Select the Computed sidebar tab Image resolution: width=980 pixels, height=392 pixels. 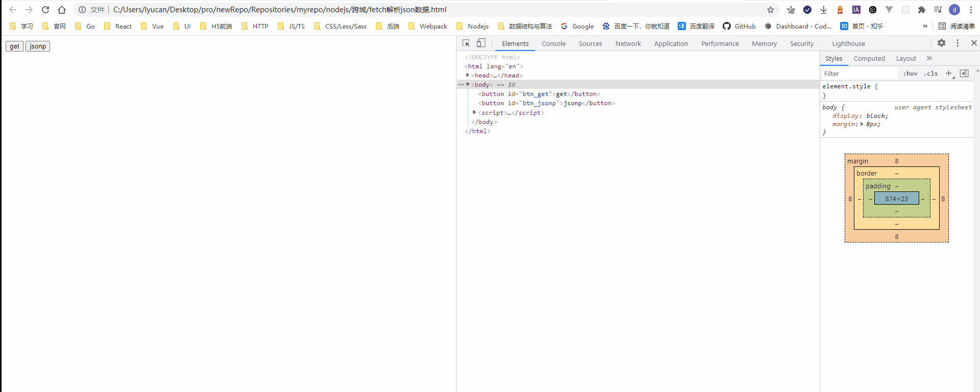(x=869, y=59)
